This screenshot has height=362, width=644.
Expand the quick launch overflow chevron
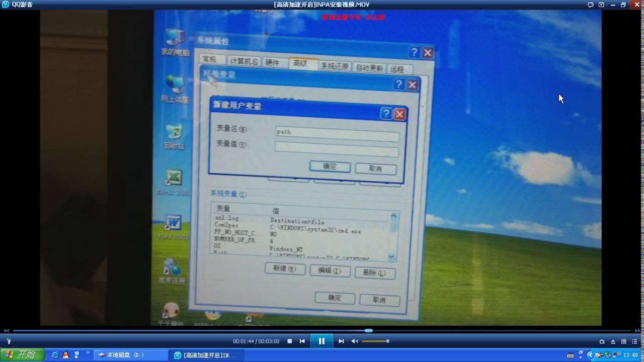[x=88, y=352]
